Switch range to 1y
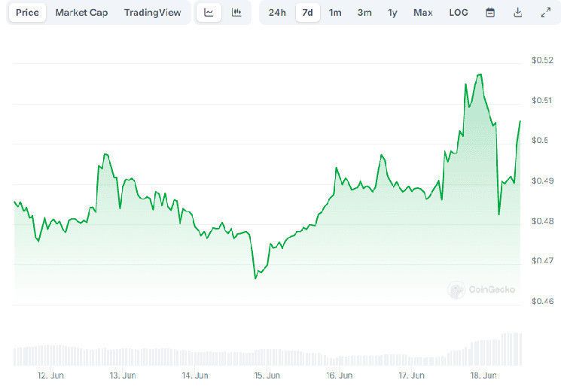The width and height of the screenshot is (561, 392). [x=392, y=13]
